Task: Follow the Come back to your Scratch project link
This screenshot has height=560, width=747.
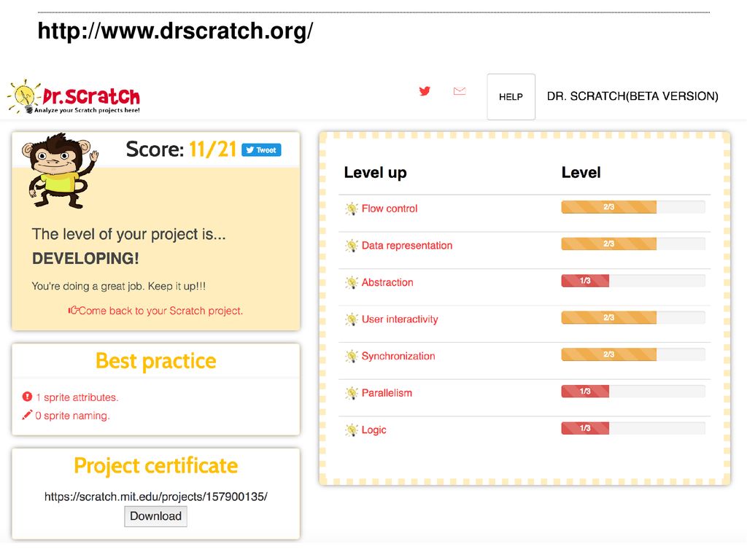Action: [160, 311]
